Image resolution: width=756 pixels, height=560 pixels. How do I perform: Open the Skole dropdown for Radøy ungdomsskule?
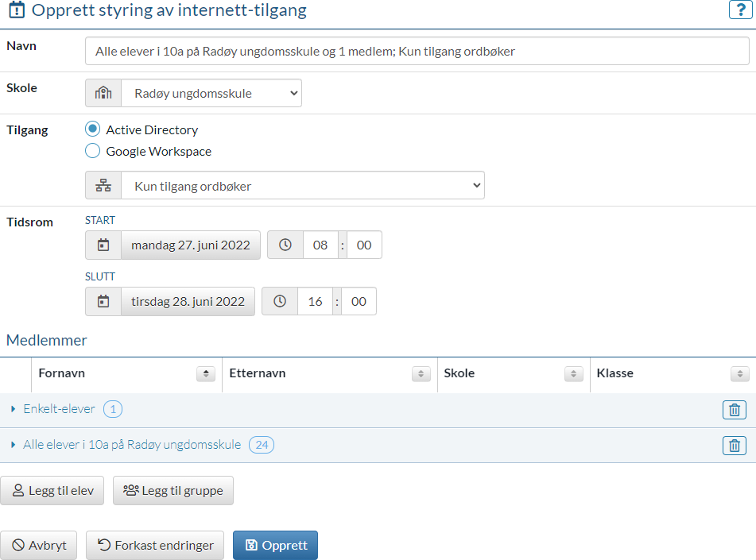211,93
